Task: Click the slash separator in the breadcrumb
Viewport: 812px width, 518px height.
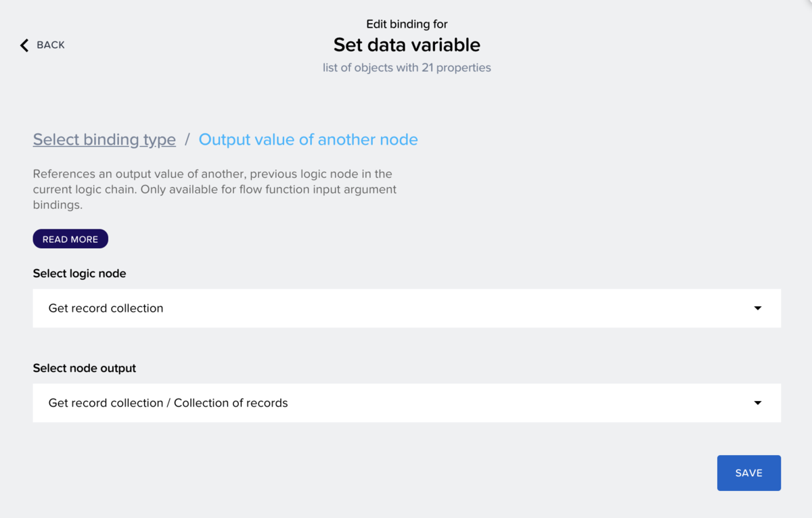Action: click(x=187, y=140)
